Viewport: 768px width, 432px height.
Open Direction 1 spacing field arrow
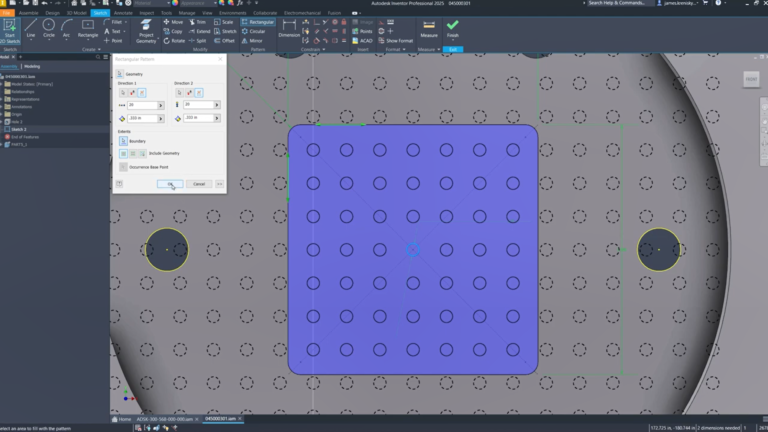161,119
